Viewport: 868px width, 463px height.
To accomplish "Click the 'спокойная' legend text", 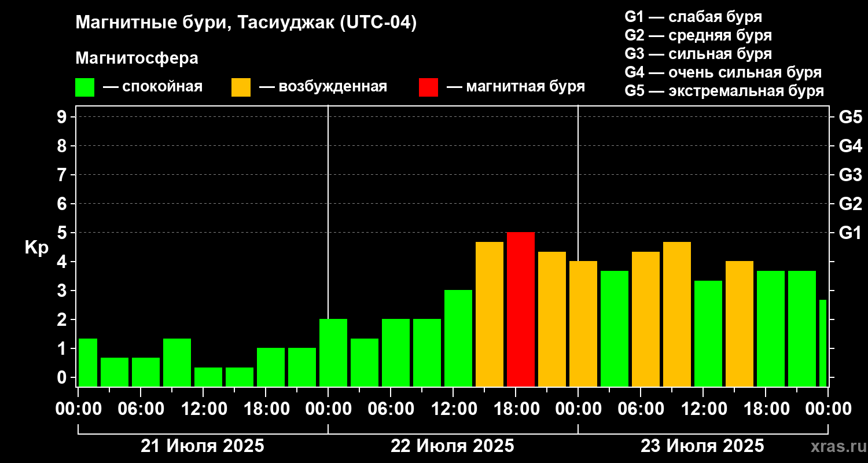I will coord(163,87).
